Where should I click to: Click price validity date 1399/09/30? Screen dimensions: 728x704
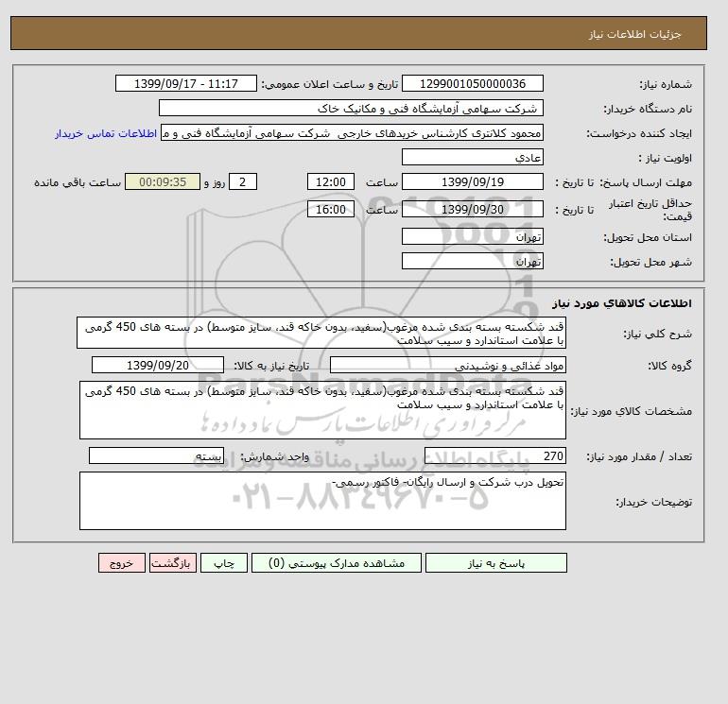click(472, 209)
